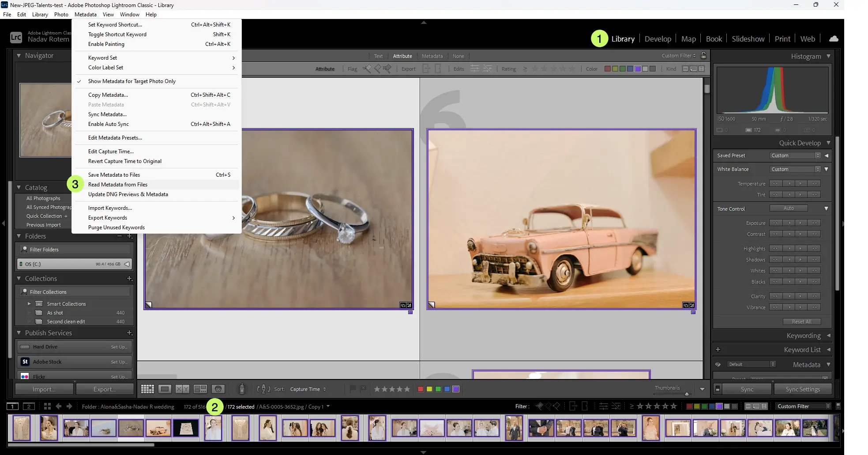Click Adobe Stock publish service icon

point(25,361)
